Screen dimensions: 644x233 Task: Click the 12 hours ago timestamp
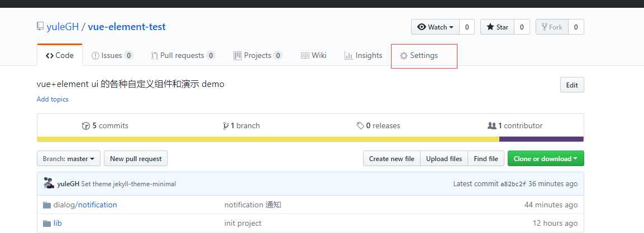(x=555, y=223)
